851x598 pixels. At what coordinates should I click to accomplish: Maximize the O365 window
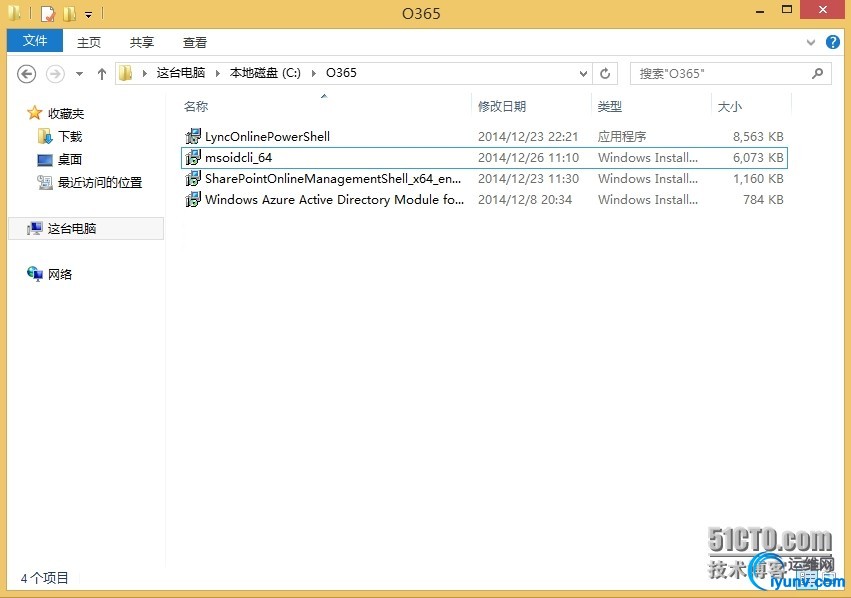[787, 10]
